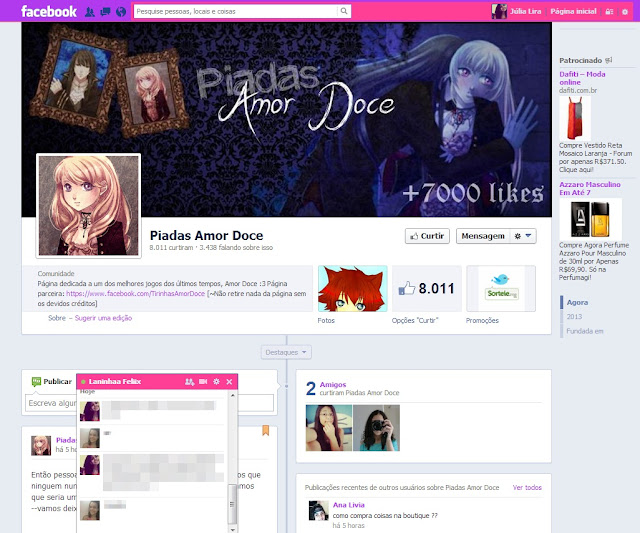Add friends to Laninhaa Felix chat
The width and height of the screenshot is (640, 533).
pyautogui.click(x=189, y=382)
